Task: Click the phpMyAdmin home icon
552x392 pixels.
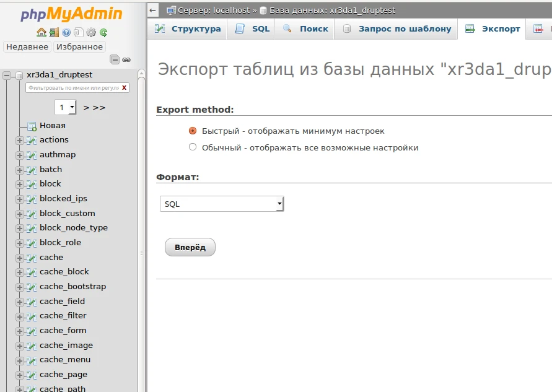Action: pyautogui.click(x=41, y=31)
